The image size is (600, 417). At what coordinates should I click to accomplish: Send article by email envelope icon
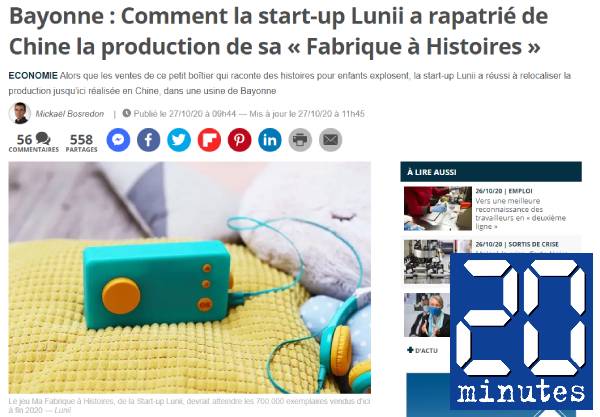point(330,140)
